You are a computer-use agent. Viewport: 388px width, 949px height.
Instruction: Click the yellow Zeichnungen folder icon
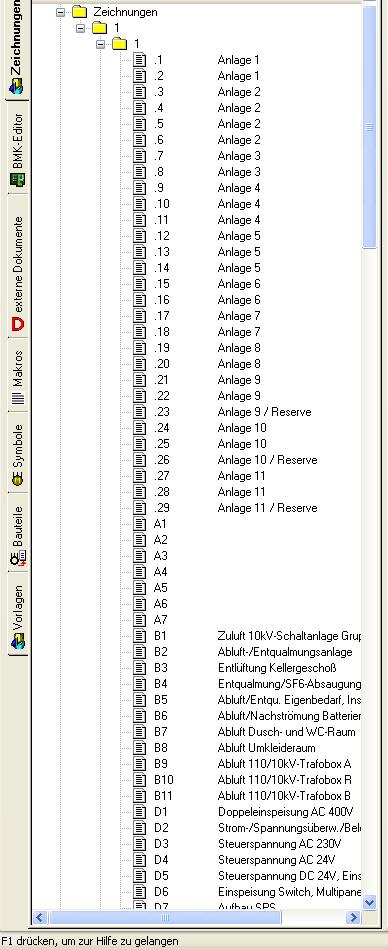click(x=79, y=11)
